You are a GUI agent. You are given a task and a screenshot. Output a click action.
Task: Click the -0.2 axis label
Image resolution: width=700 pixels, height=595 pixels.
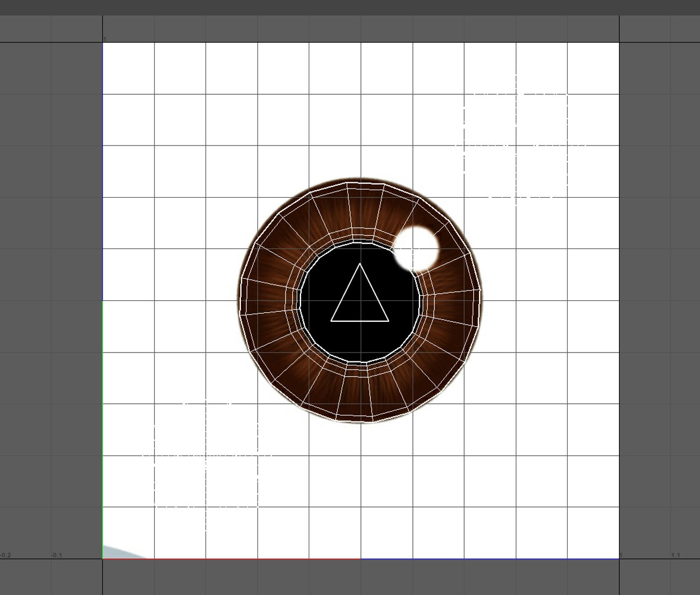6,555
